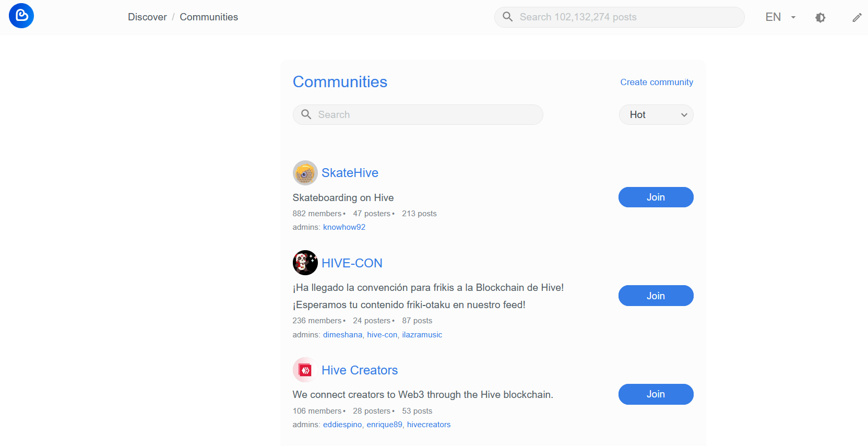868x446 pixels.
Task: Click "213 posts" count for SkateHive
Action: [x=419, y=214]
